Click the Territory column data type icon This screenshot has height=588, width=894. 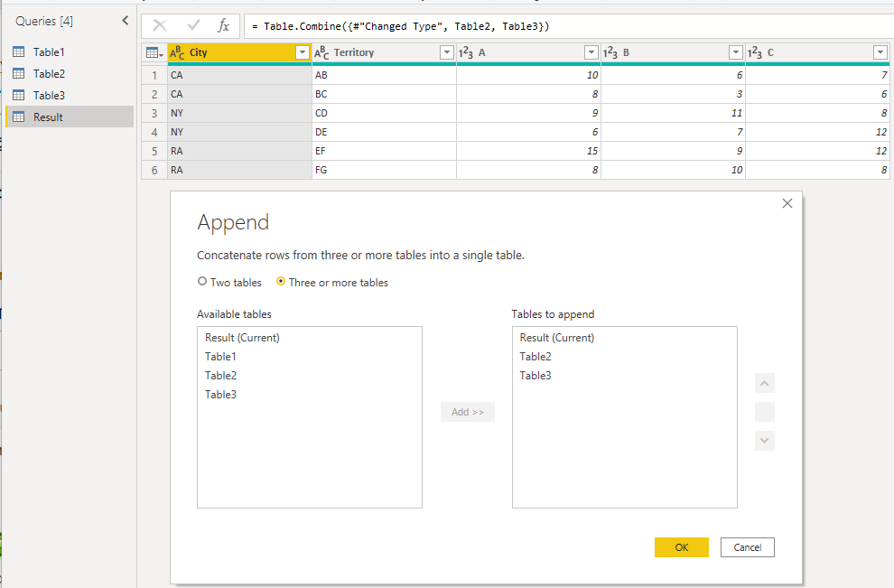tap(321, 52)
